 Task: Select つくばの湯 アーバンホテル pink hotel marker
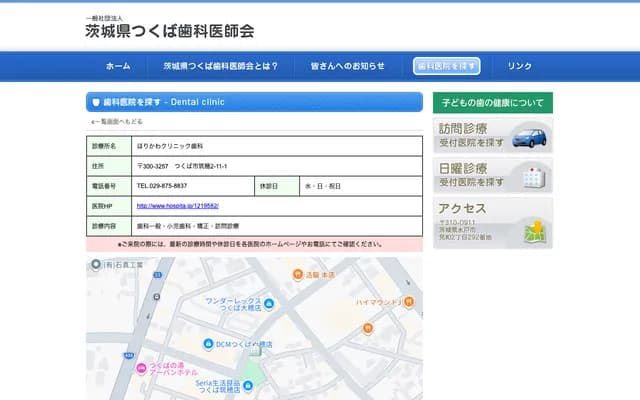click(139, 367)
